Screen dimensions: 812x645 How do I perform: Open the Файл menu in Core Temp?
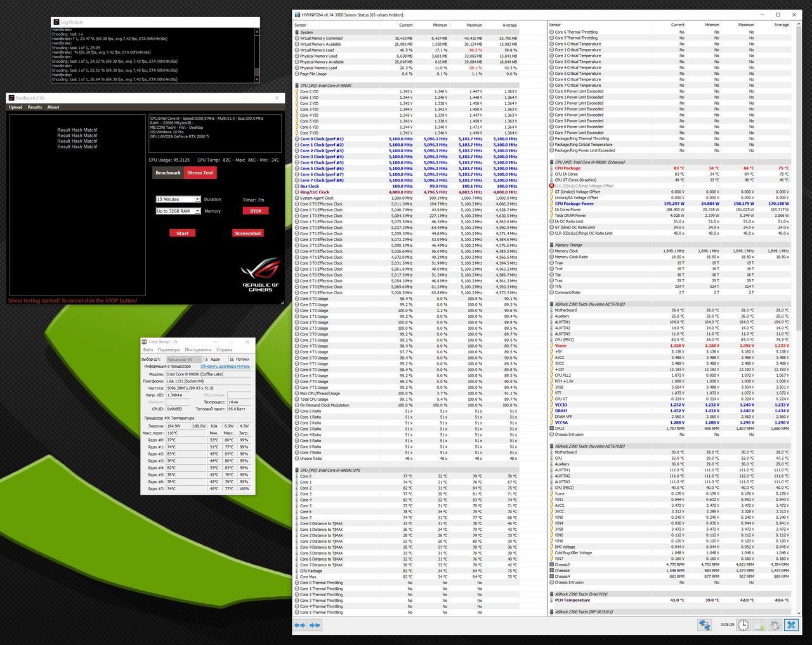(148, 349)
